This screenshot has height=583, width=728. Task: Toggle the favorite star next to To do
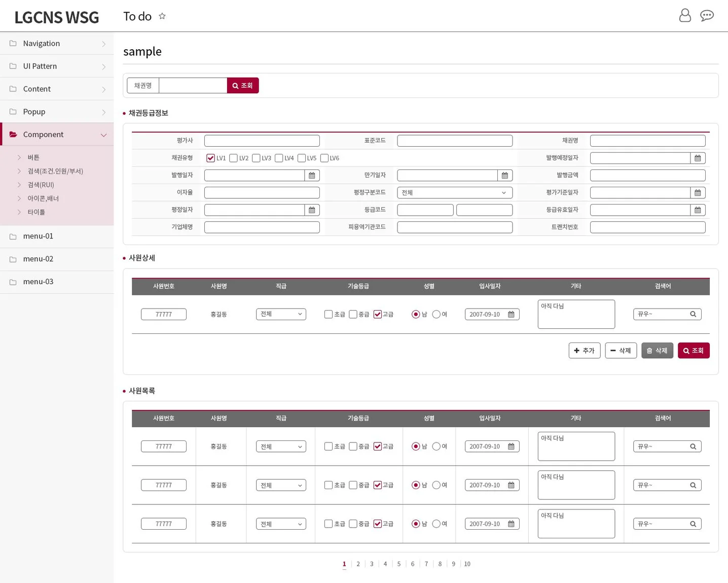(162, 16)
